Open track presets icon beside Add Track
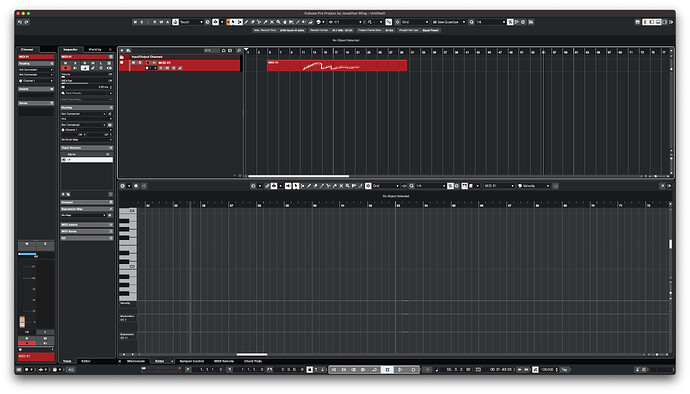690x394 pixels. (x=128, y=51)
